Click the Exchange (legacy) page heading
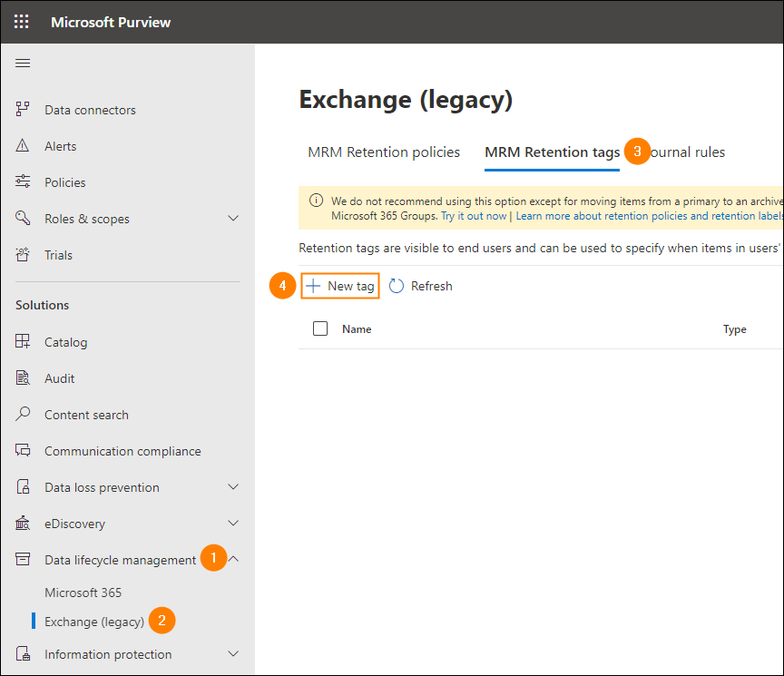 coord(406,100)
